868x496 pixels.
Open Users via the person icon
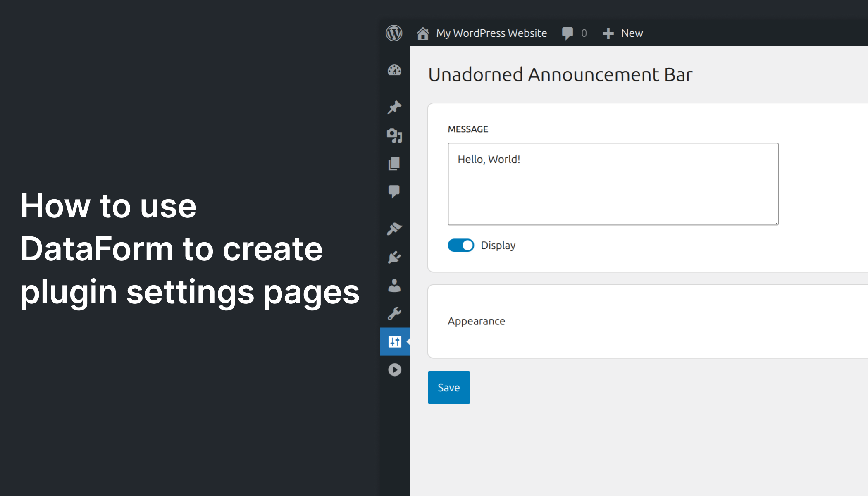(394, 285)
